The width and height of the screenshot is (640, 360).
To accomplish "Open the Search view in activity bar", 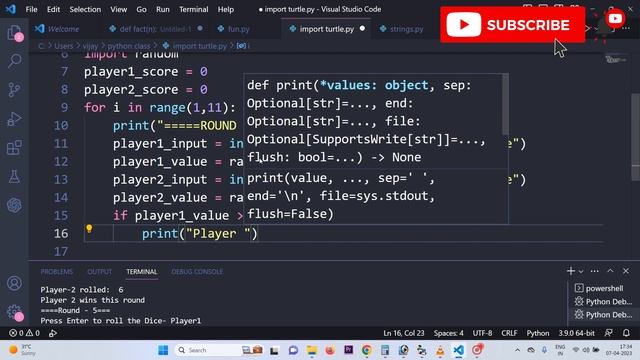I will 14,61.
